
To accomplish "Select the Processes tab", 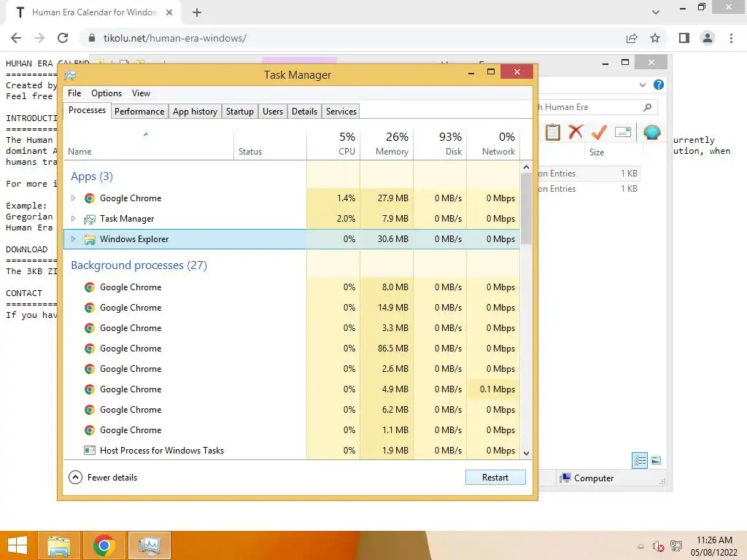I will [88, 110].
